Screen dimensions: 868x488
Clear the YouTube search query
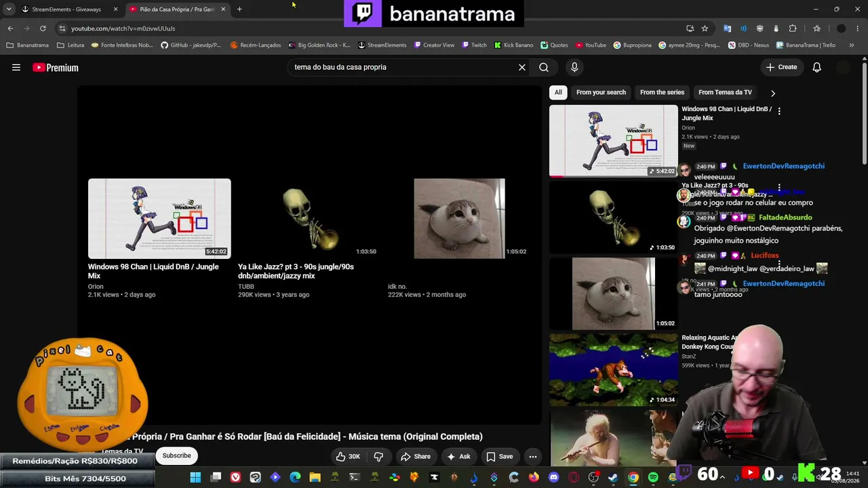(522, 67)
